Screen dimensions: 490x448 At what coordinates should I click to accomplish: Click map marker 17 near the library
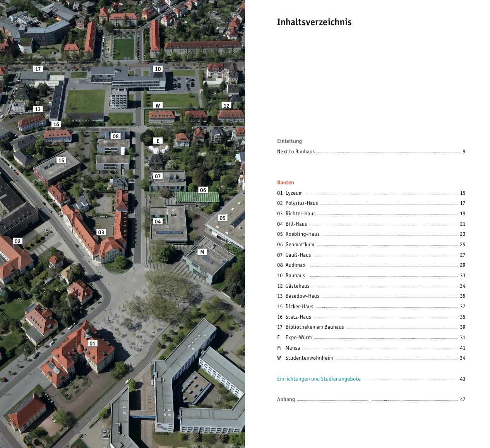click(x=38, y=69)
